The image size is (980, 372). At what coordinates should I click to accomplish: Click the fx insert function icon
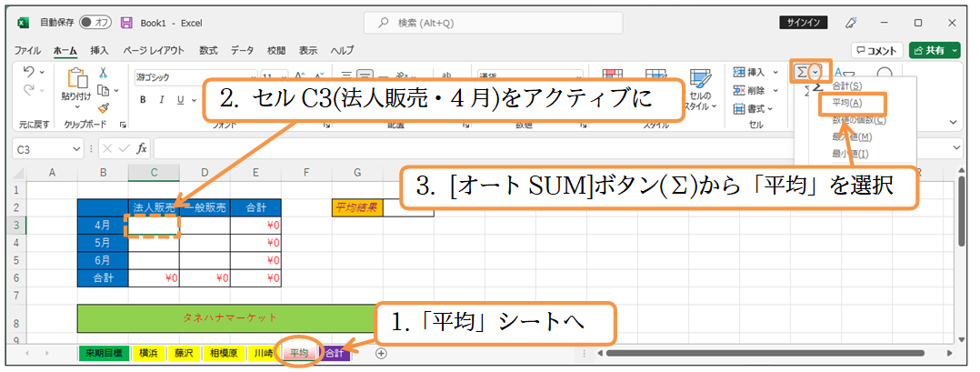143,149
